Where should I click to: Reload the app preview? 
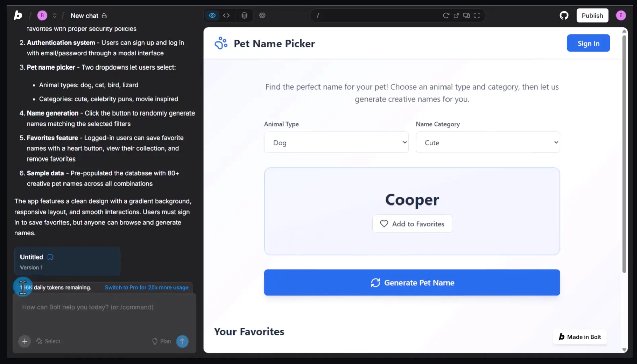(446, 15)
